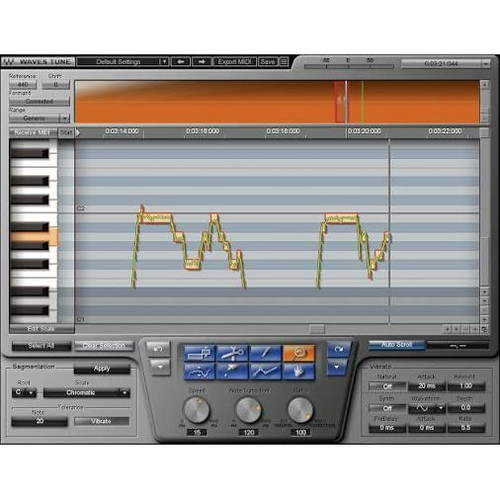
Task: Click the Redo arrow button
Action: (x=338, y=349)
